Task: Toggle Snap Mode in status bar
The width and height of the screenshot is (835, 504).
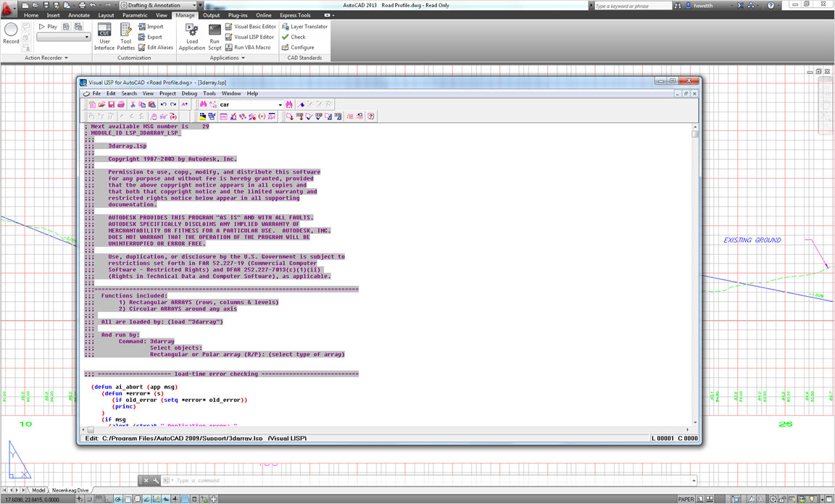Action: (x=89, y=499)
